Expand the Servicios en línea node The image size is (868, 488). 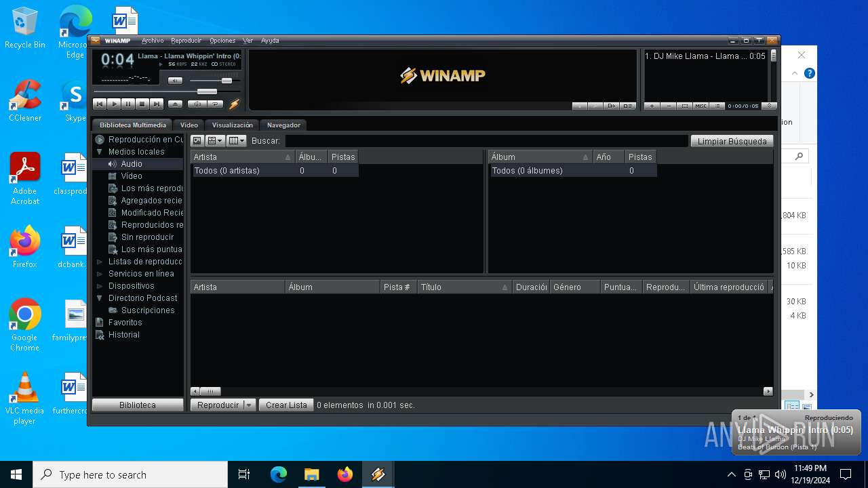(100, 274)
